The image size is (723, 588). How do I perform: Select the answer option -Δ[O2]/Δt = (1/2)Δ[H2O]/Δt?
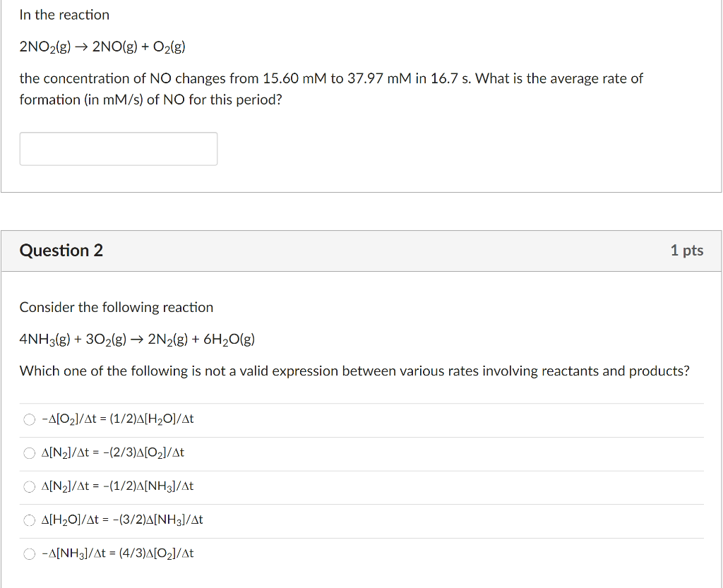[x=29, y=419]
